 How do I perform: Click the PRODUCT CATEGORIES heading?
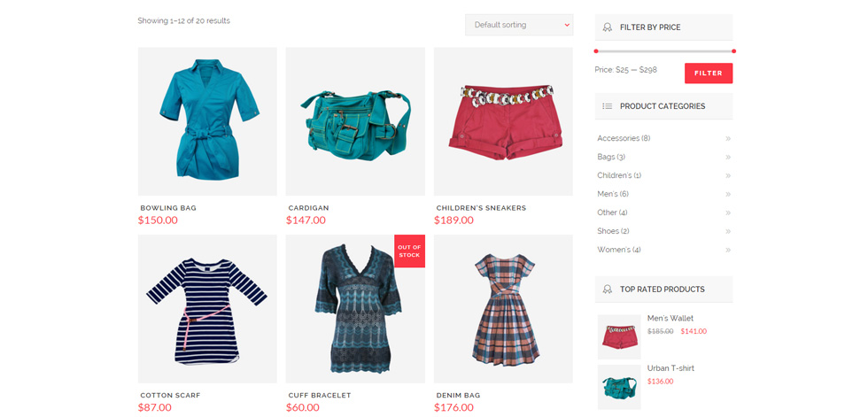[x=663, y=106]
